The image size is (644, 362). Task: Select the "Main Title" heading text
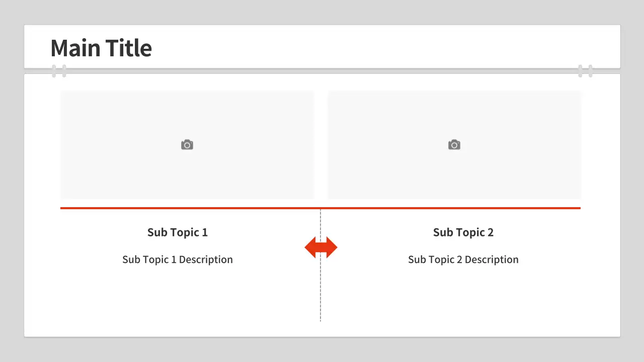point(101,48)
